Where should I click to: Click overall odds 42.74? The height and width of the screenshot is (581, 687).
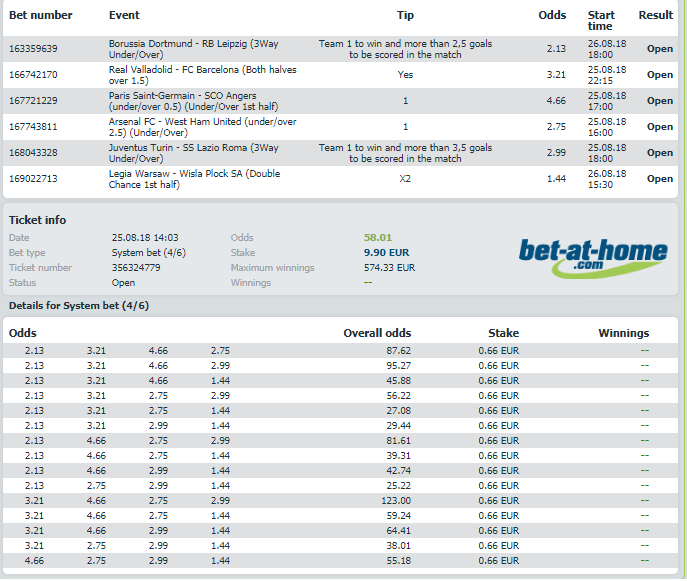pyautogui.click(x=398, y=471)
